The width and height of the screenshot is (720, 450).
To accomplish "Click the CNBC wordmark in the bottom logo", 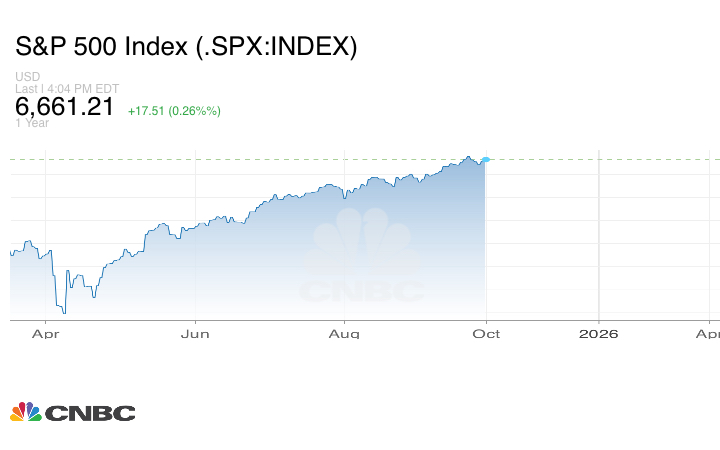I will tap(90, 412).
